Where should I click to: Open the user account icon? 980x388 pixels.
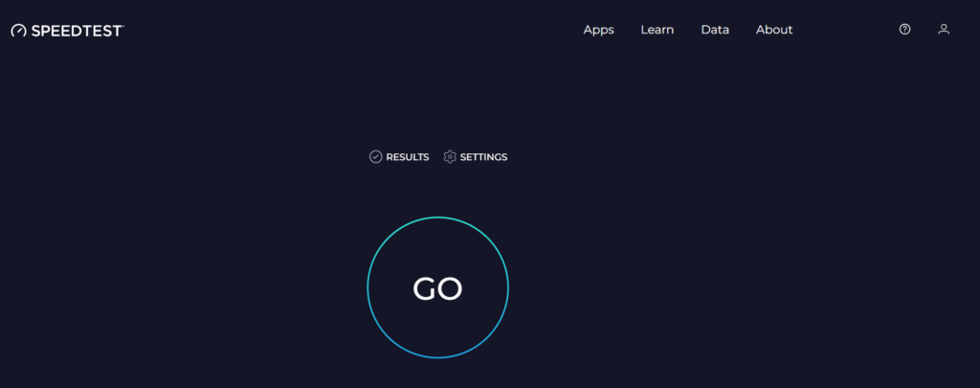pos(944,29)
